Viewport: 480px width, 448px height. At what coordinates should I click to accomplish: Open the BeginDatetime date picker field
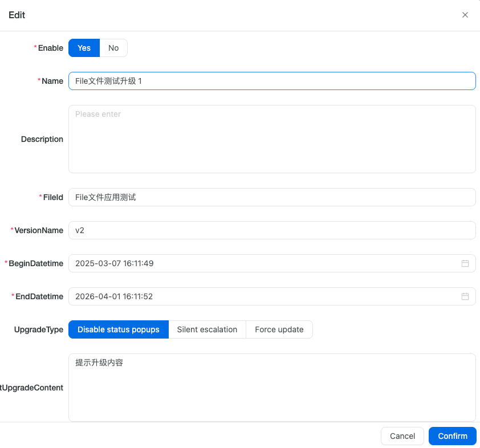[262, 263]
